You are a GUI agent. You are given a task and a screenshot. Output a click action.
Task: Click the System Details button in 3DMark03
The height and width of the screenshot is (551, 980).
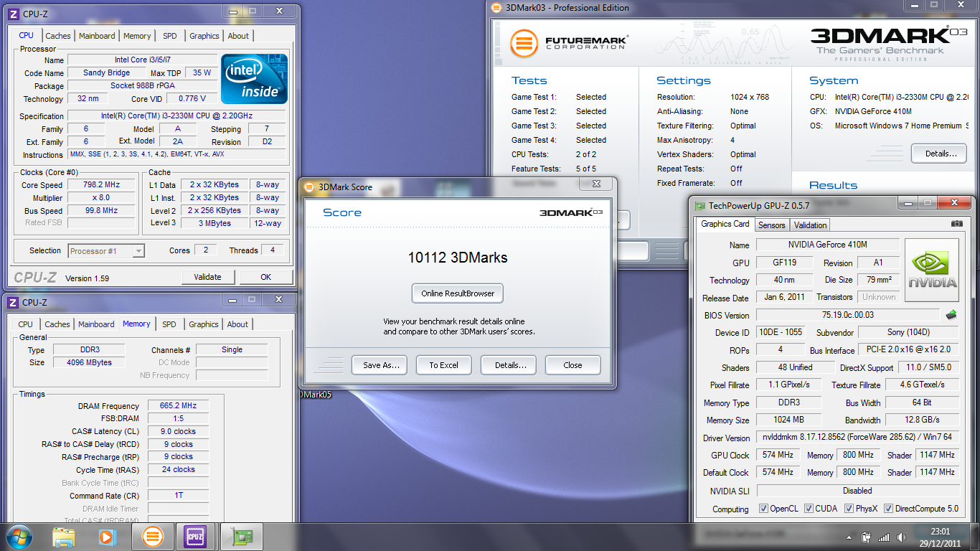pyautogui.click(x=939, y=154)
